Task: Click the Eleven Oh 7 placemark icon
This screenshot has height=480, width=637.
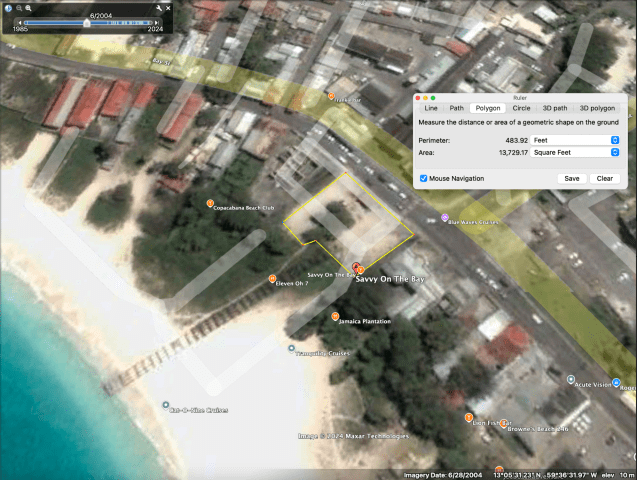Action: [272, 279]
